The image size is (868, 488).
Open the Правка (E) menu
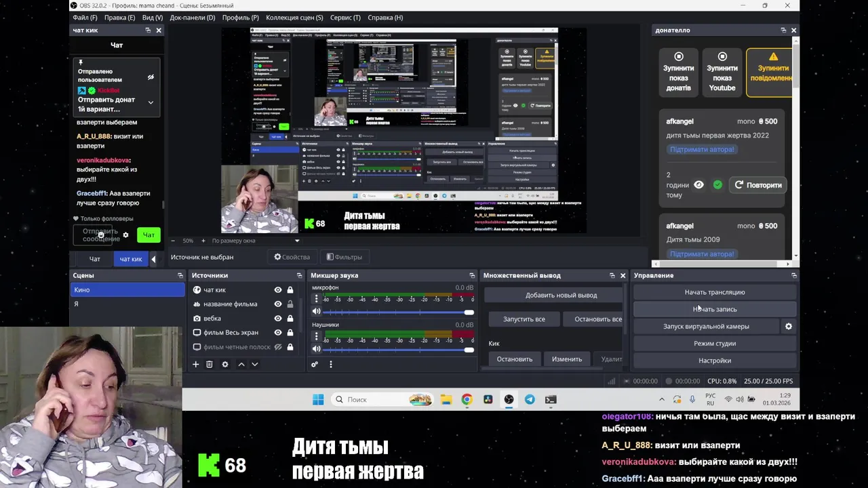point(121,18)
